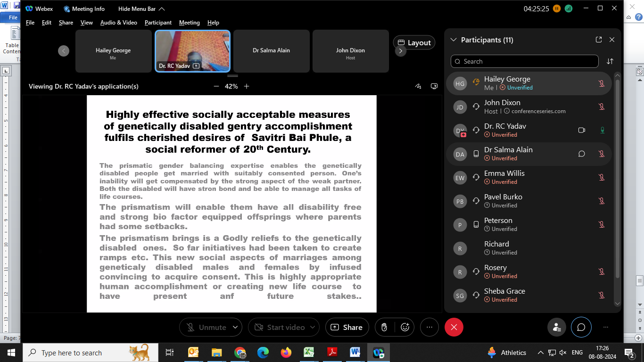Open reactions emoji picker
This screenshot has width=644, height=362.
[x=405, y=327]
